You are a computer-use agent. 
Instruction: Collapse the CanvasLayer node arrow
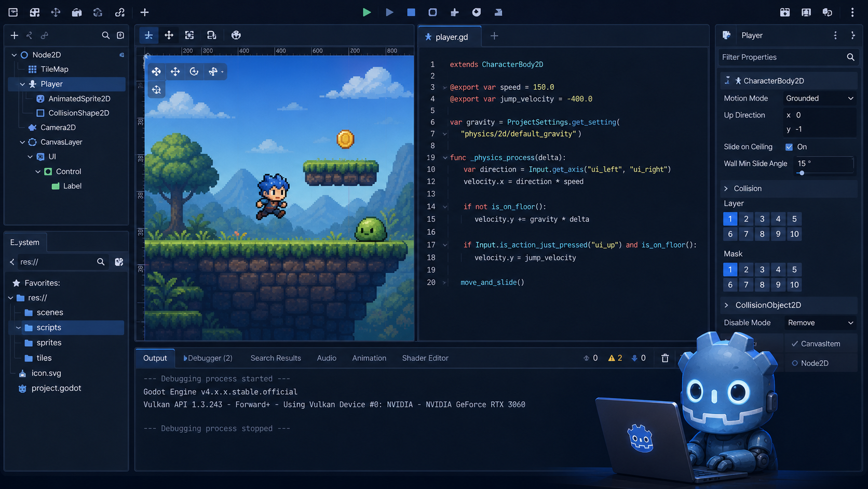tap(22, 142)
